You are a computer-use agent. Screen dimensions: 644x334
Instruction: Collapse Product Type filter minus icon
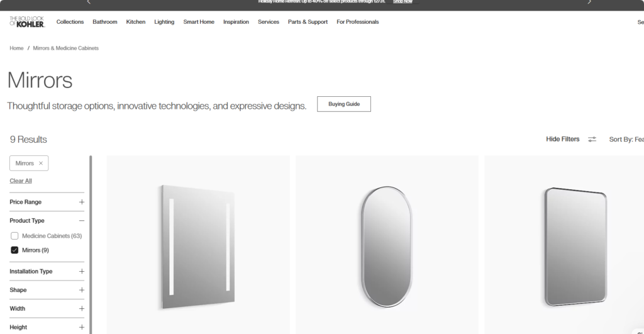click(82, 221)
